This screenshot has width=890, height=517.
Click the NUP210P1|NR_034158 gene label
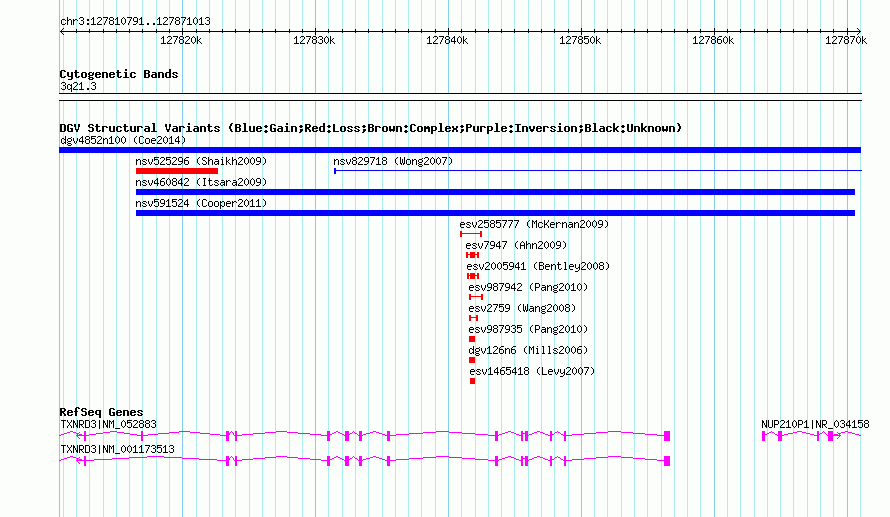(x=815, y=424)
